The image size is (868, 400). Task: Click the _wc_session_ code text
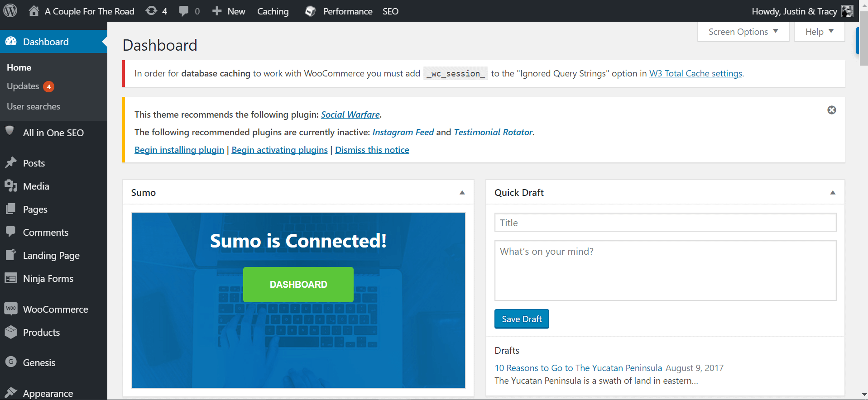(456, 73)
